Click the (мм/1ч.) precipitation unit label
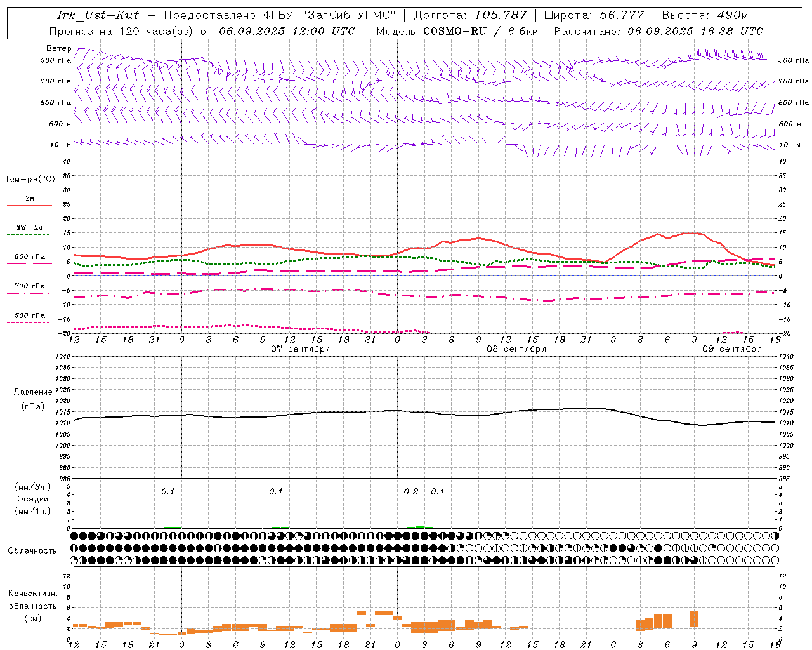This screenshot has width=812, height=650. (33, 511)
